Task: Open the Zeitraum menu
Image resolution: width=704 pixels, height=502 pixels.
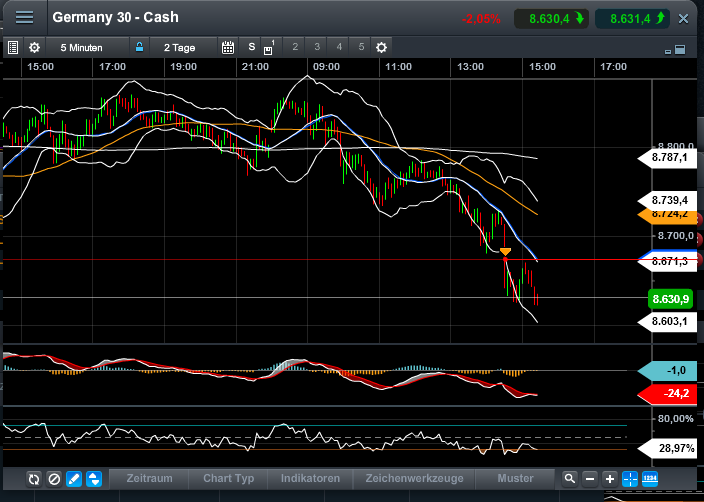Action: [149, 478]
